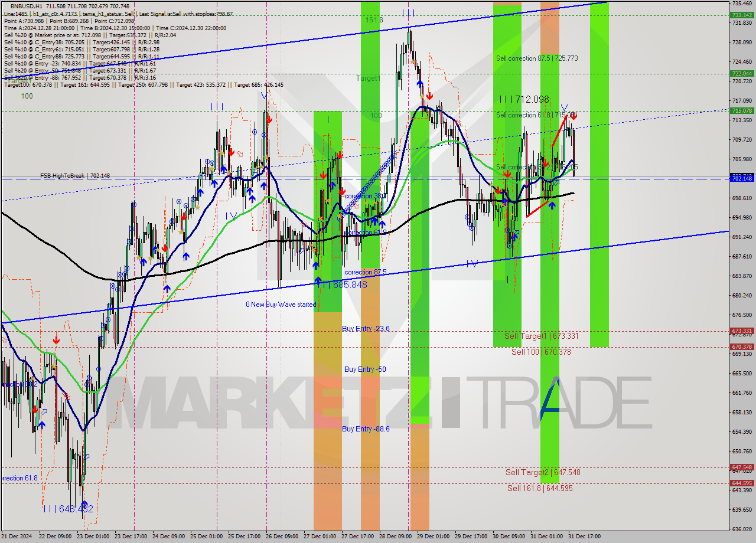Click the '27 Dec 17:00' time label
Screen dimensions: 756x543
359,537
